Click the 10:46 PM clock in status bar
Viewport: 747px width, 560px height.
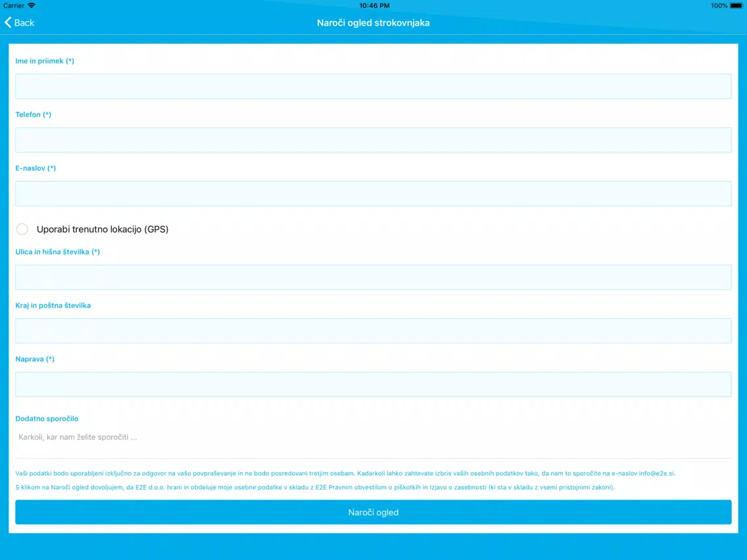coord(374,6)
